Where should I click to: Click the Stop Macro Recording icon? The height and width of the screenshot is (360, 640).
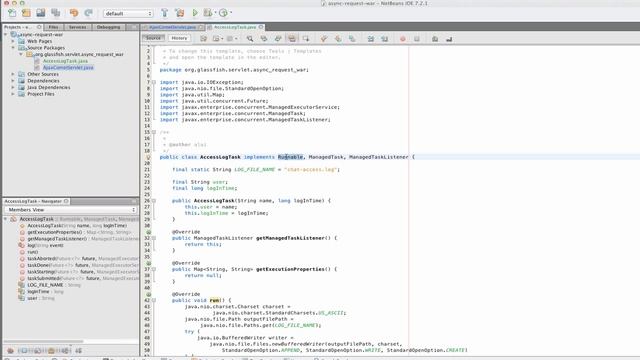coord(417,39)
